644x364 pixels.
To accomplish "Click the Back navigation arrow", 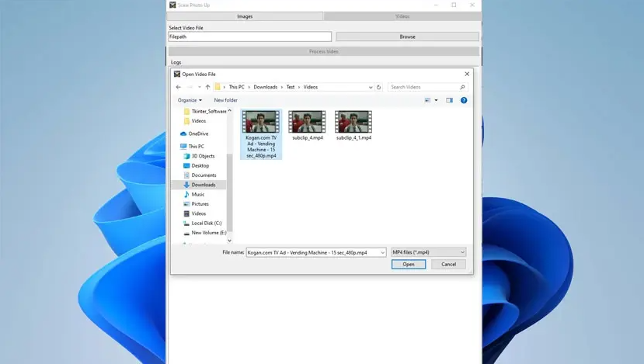I will tap(178, 87).
